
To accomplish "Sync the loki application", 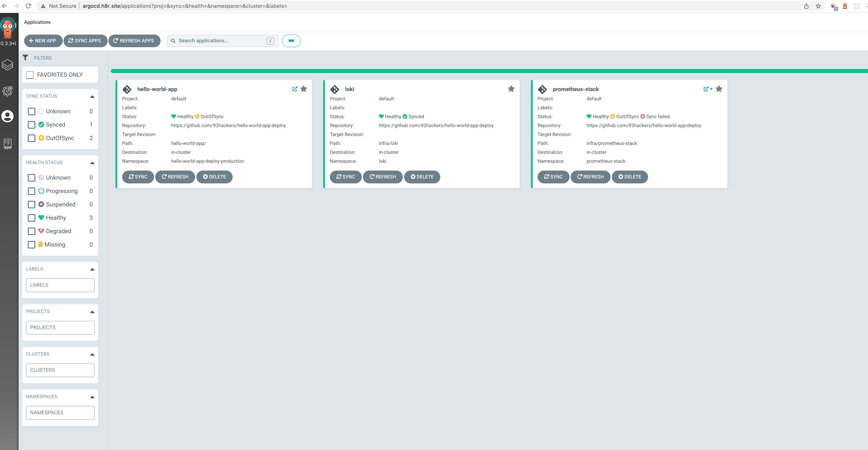I will [346, 177].
